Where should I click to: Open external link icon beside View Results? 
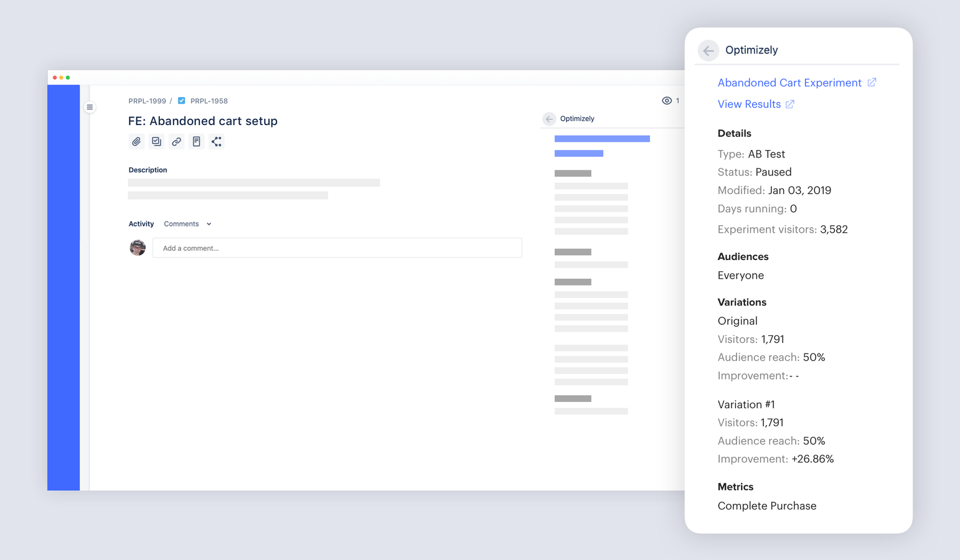(x=789, y=104)
